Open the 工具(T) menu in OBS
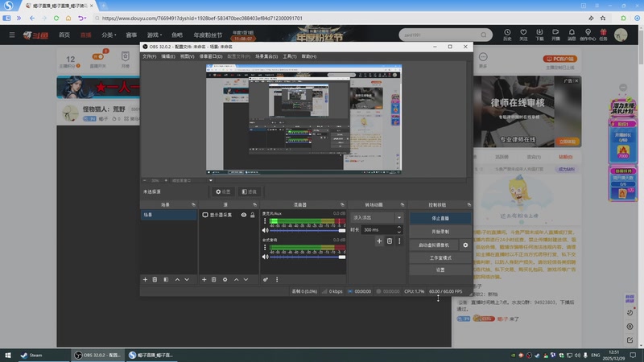644x362 pixels. [x=290, y=56]
